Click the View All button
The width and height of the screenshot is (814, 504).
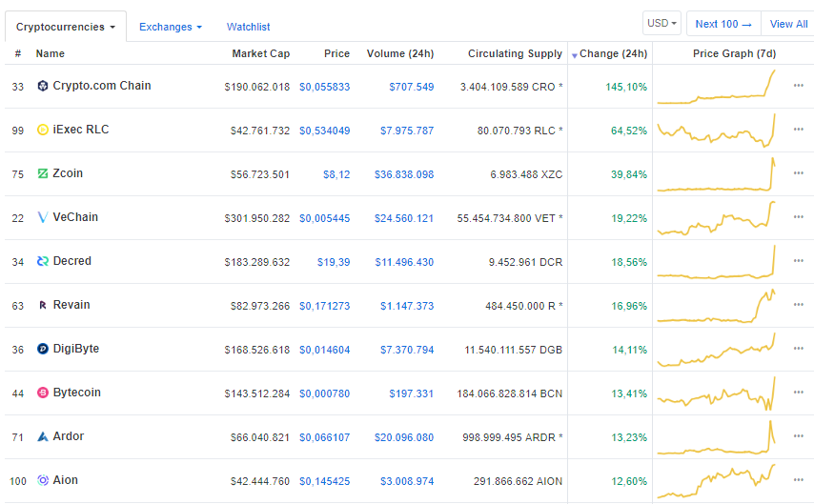point(788,24)
